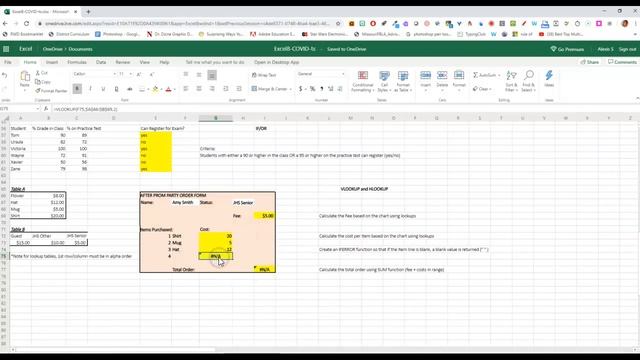
Task: Apply the dollar currency format
Action: pyautogui.click(x=301, y=89)
